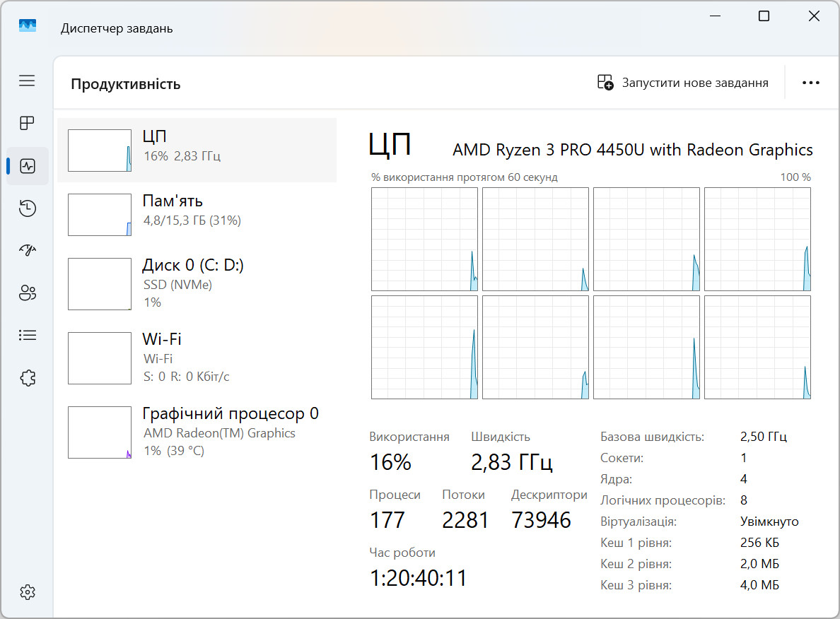The height and width of the screenshot is (619, 840).
Task: Click the GPU mini graph thumbnail
Action: (x=100, y=432)
